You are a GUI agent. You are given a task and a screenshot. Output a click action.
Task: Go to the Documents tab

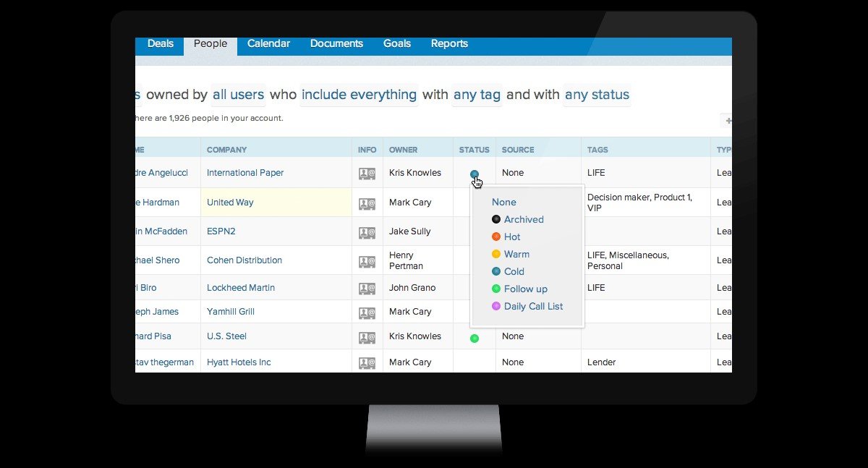336,43
